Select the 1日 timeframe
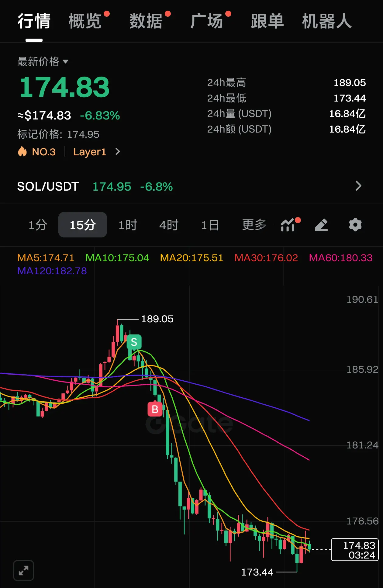Image resolution: width=383 pixels, height=588 pixels. coord(210,225)
